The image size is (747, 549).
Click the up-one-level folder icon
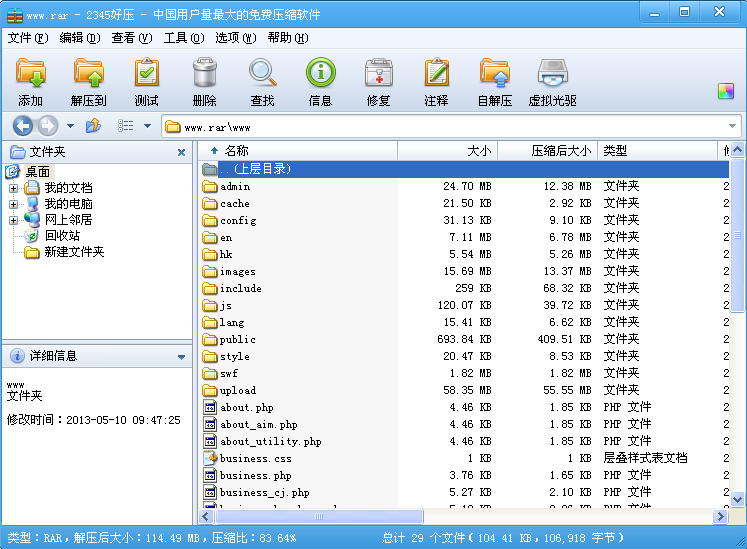pyautogui.click(x=93, y=126)
